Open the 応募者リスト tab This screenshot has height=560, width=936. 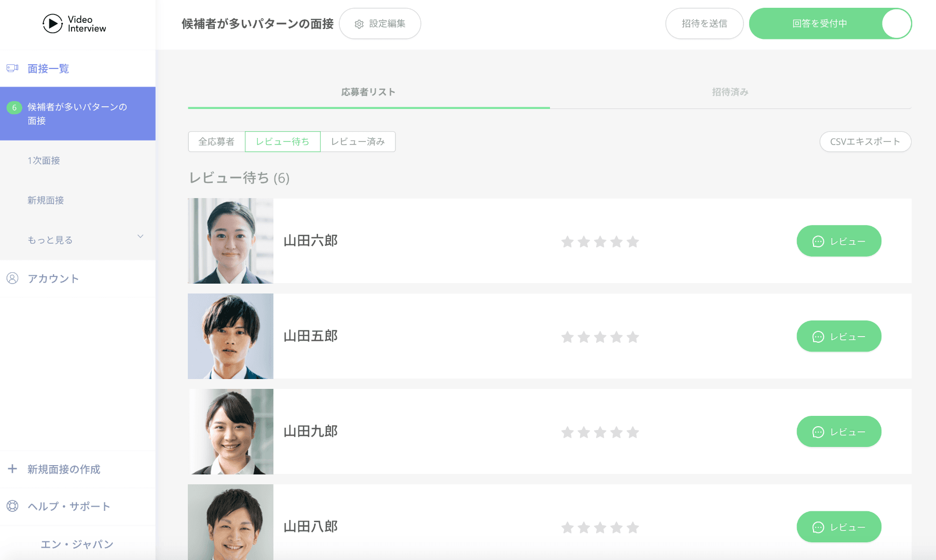coord(368,92)
